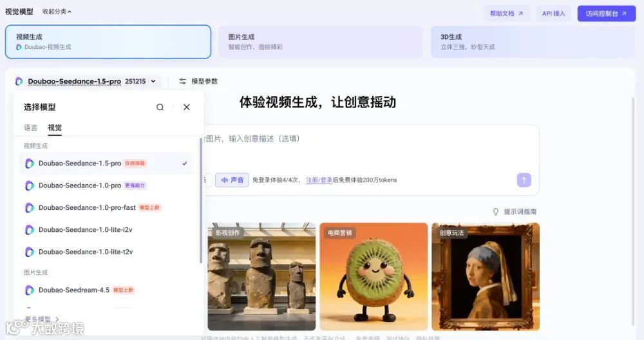This screenshot has height=340, width=644.
Task: Choose Doubao-Seedance-1.0-pro model
Action: point(106,185)
